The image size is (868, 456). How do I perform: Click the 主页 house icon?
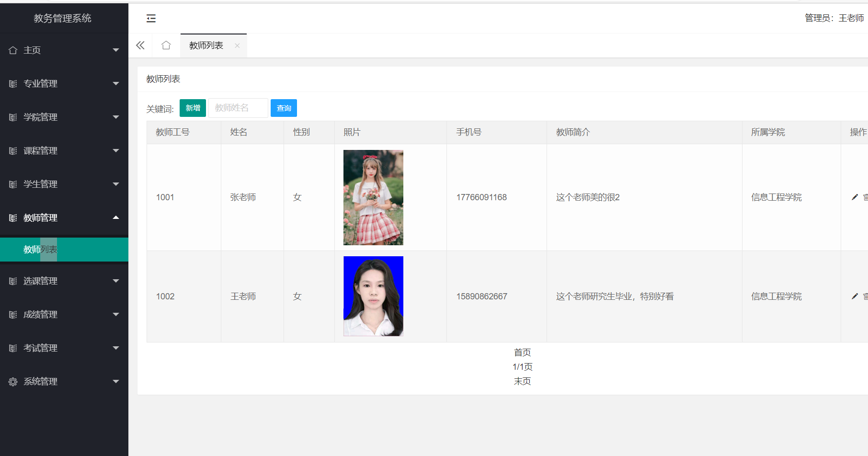point(13,50)
